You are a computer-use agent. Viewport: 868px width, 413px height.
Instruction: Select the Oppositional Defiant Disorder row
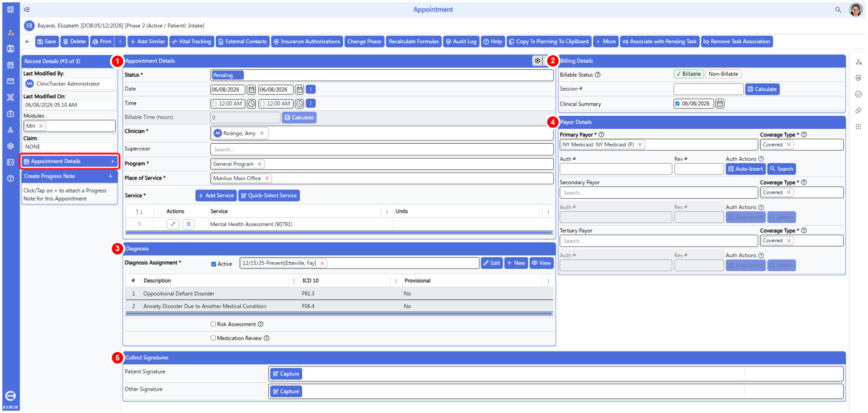click(x=339, y=294)
